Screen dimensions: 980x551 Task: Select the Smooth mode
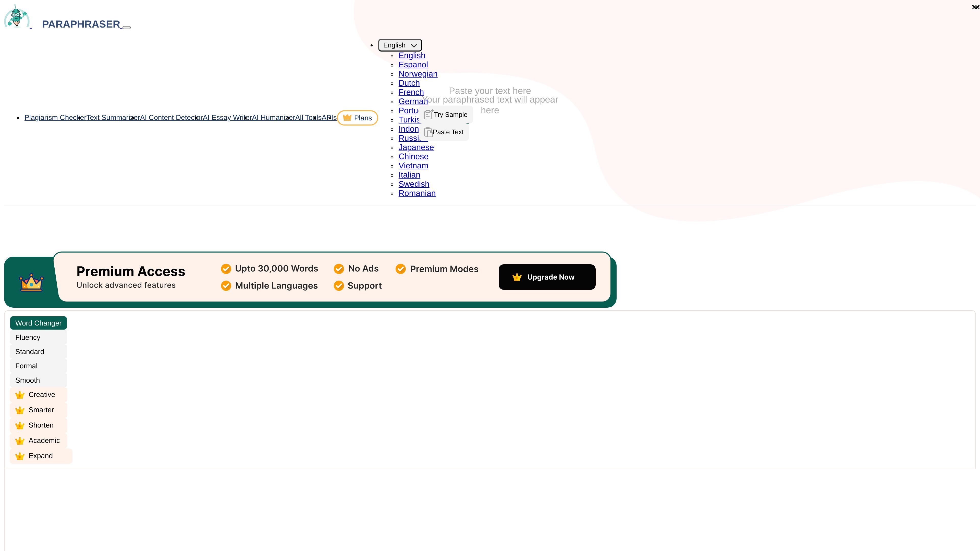[x=39, y=380]
